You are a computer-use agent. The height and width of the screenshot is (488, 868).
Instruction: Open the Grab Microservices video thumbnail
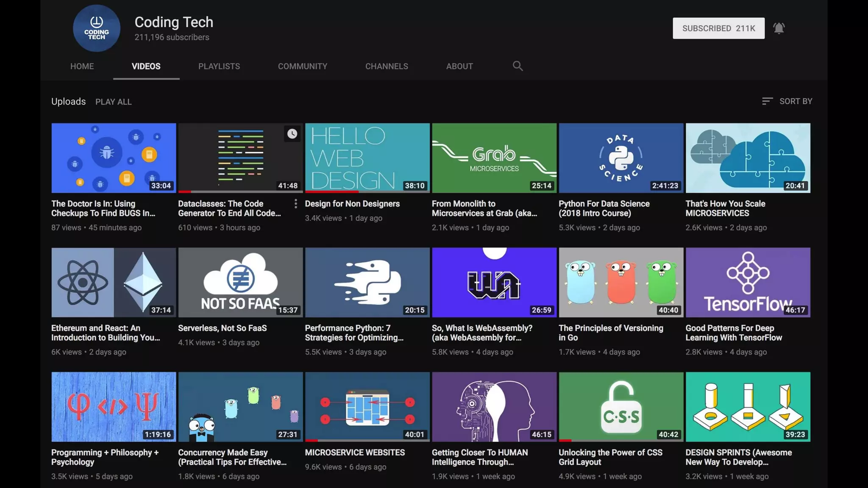click(494, 158)
